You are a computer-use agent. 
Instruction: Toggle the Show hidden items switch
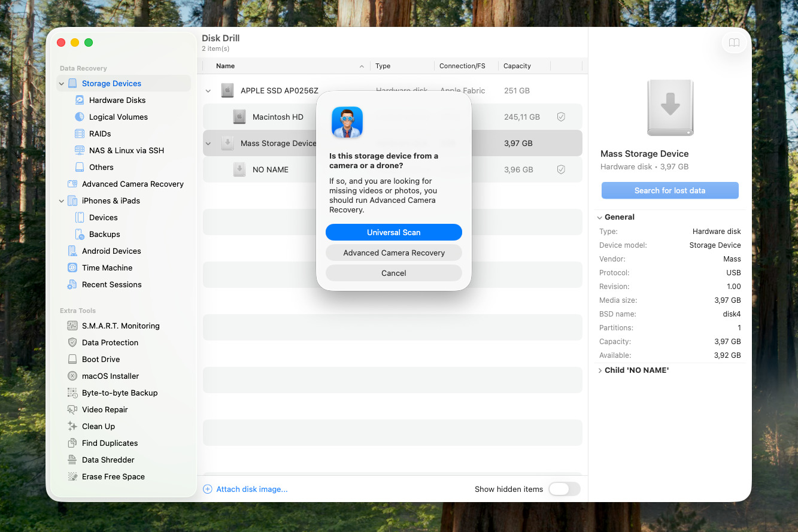click(565, 489)
